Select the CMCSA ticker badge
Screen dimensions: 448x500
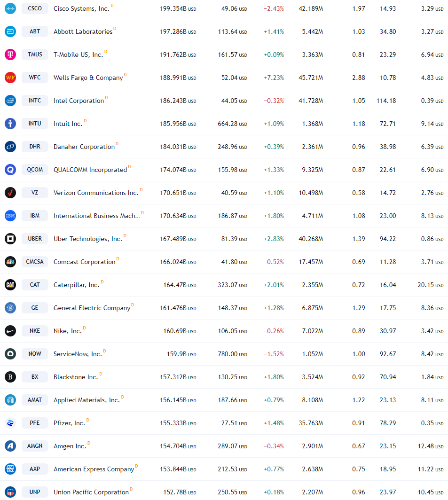click(x=35, y=262)
